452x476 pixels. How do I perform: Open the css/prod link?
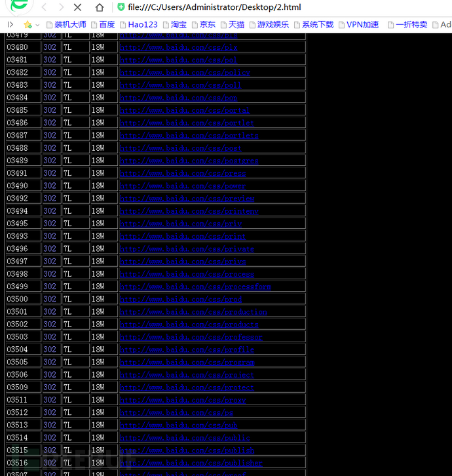pos(181,300)
